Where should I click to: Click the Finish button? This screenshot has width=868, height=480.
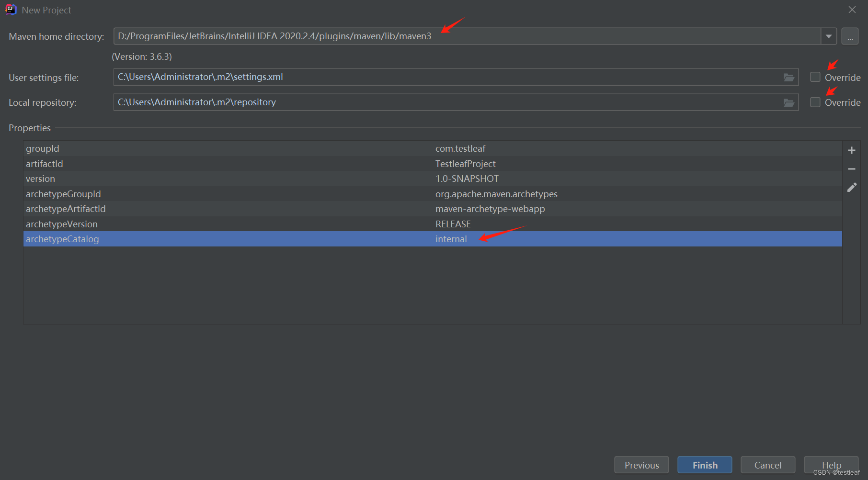tap(705, 465)
